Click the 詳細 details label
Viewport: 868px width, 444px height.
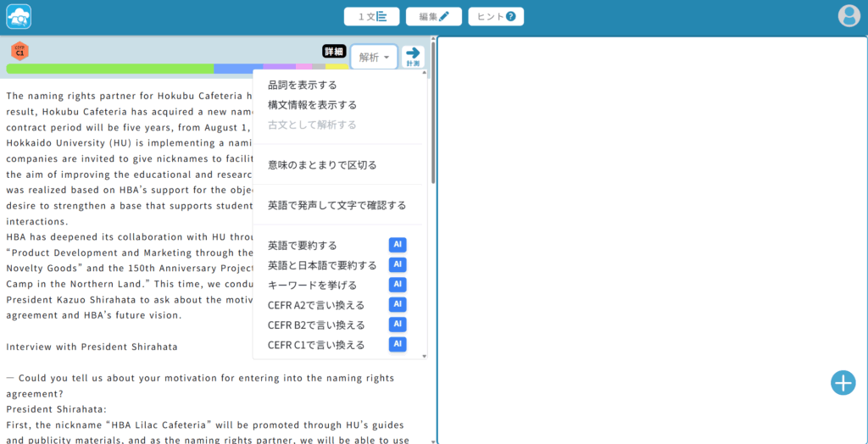pyautogui.click(x=335, y=51)
